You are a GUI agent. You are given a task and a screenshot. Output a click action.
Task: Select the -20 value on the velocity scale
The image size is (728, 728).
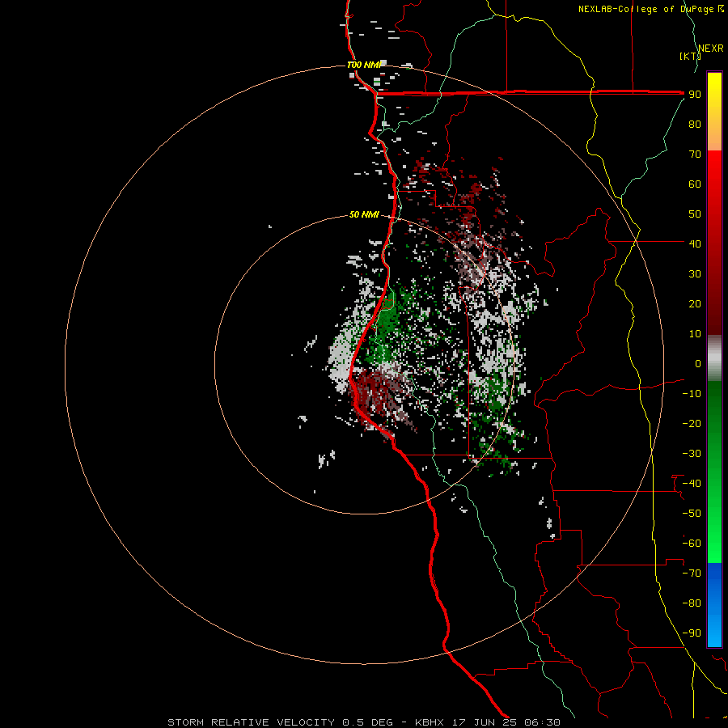692,423
